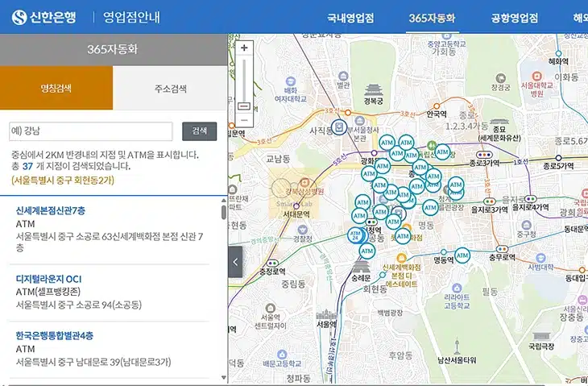Click the 충정로역 subway station marker
Screen dimensions: 588x386
[272, 264]
